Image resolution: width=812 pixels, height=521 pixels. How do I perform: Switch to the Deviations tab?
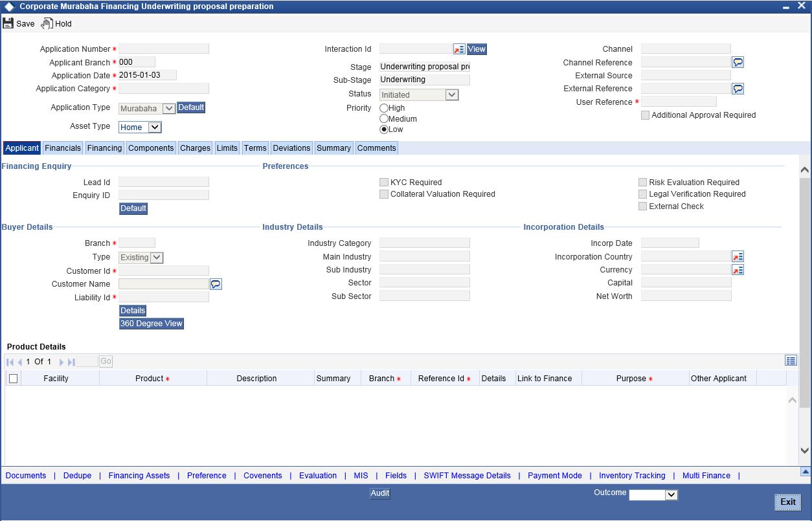[292, 148]
